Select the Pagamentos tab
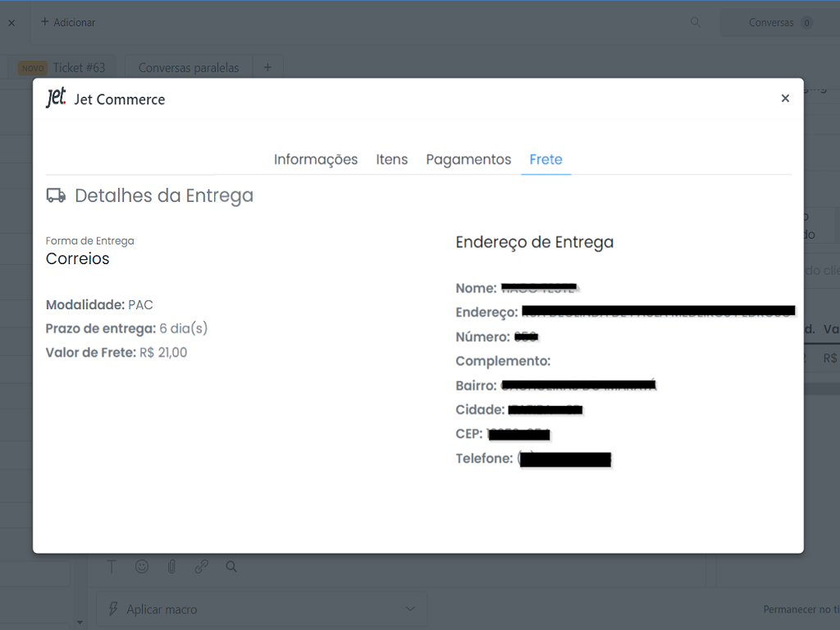The image size is (840, 630). click(468, 159)
